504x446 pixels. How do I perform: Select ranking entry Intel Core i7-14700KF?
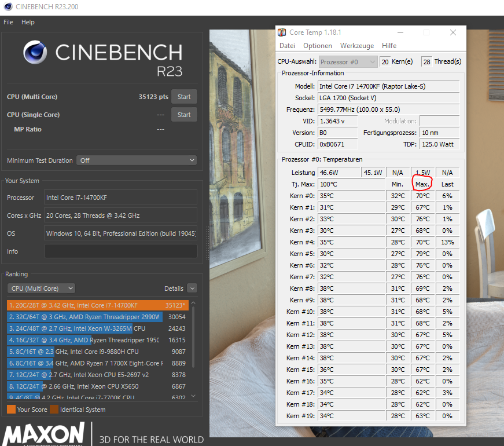tap(97, 305)
